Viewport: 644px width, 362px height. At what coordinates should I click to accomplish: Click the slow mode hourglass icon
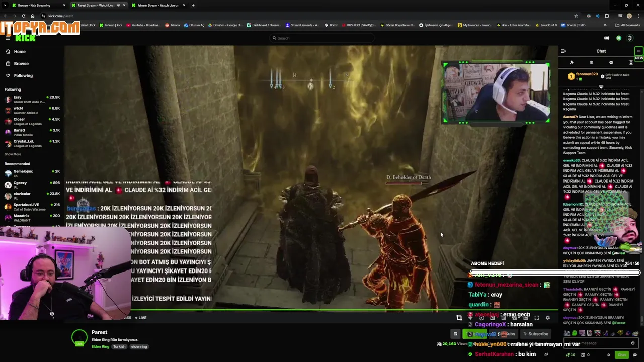click(x=631, y=63)
